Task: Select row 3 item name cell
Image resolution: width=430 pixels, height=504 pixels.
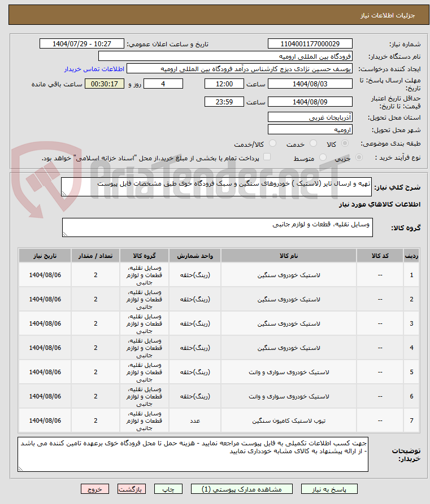Action: (x=289, y=324)
